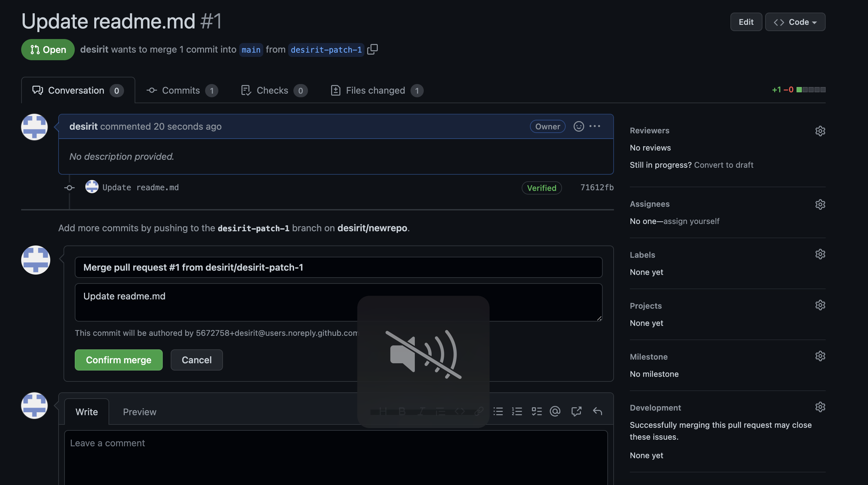868x485 pixels.
Task: Copy the desirit-patch-1 branch name icon
Action: (372, 49)
